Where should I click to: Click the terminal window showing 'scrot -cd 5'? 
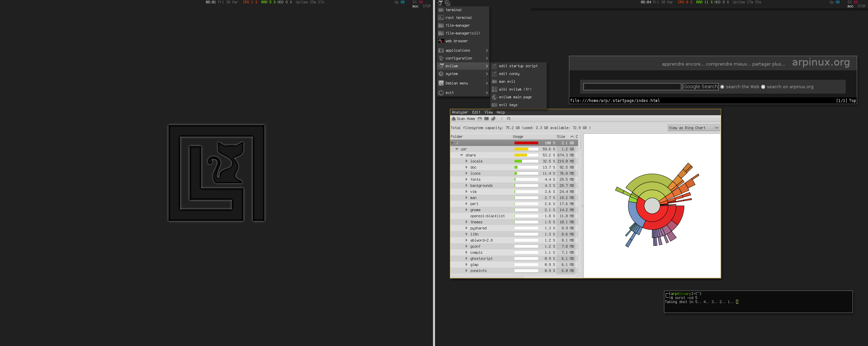[758, 302]
